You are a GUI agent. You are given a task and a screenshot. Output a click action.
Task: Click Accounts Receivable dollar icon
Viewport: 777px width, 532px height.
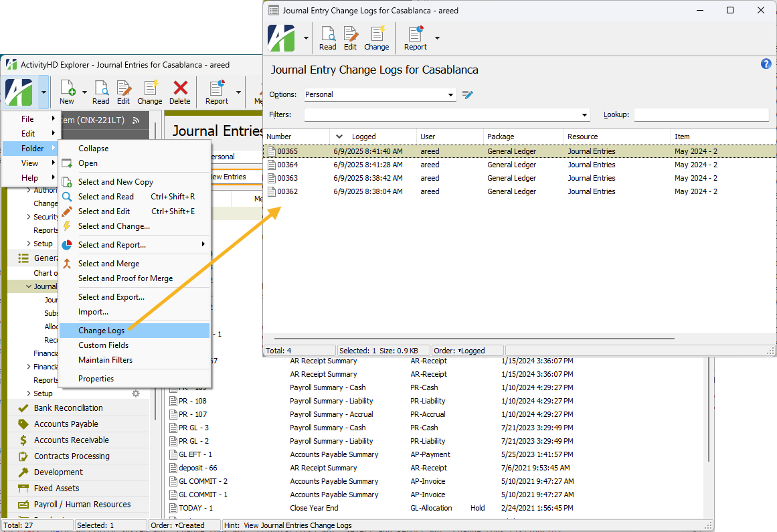point(23,440)
